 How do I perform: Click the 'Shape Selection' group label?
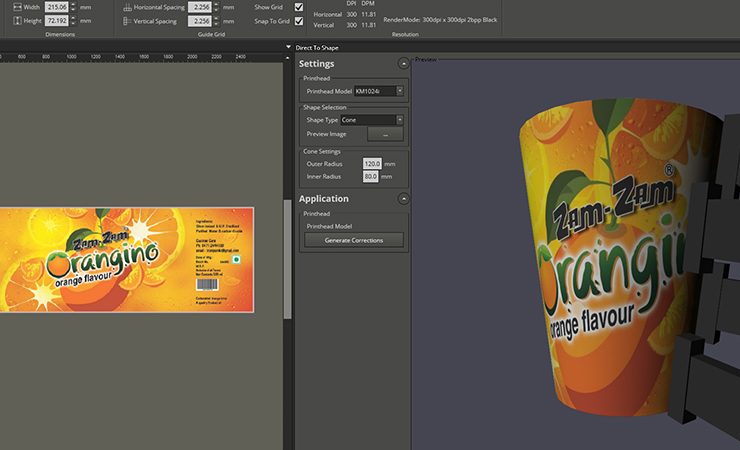(x=325, y=107)
